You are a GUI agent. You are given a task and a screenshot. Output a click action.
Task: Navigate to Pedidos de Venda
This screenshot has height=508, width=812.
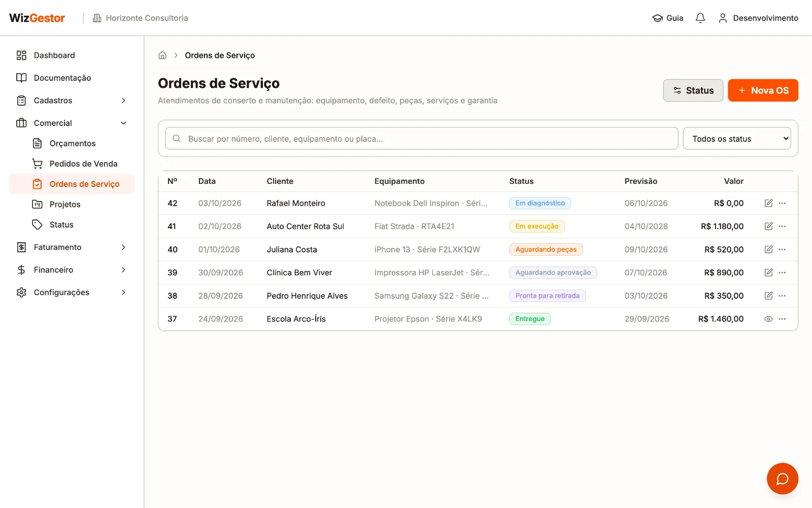(x=72, y=164)
